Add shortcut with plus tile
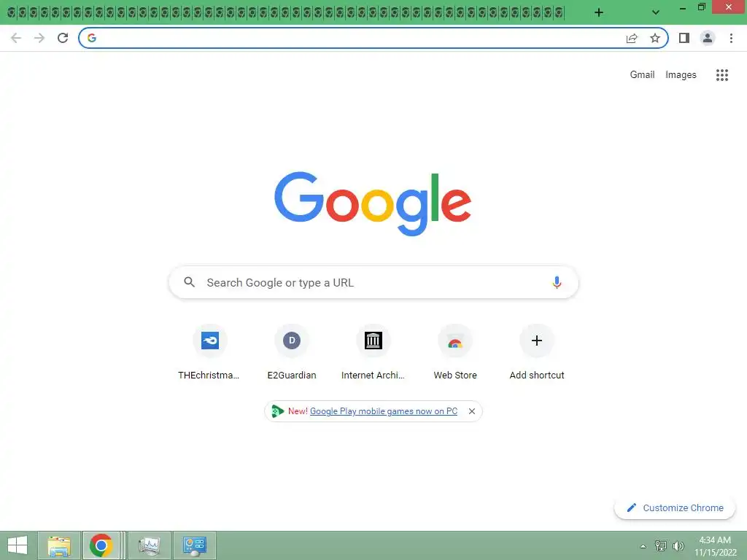 (537, 352)
